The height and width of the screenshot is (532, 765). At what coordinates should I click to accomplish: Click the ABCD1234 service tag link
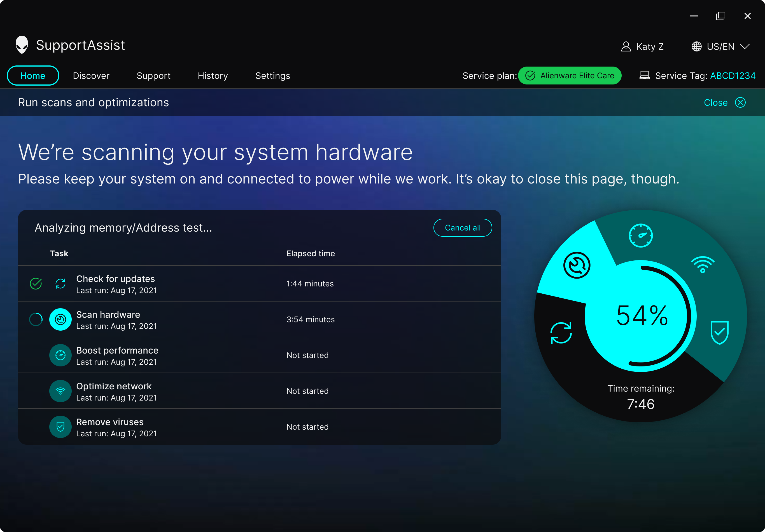(x=733, y=76)
